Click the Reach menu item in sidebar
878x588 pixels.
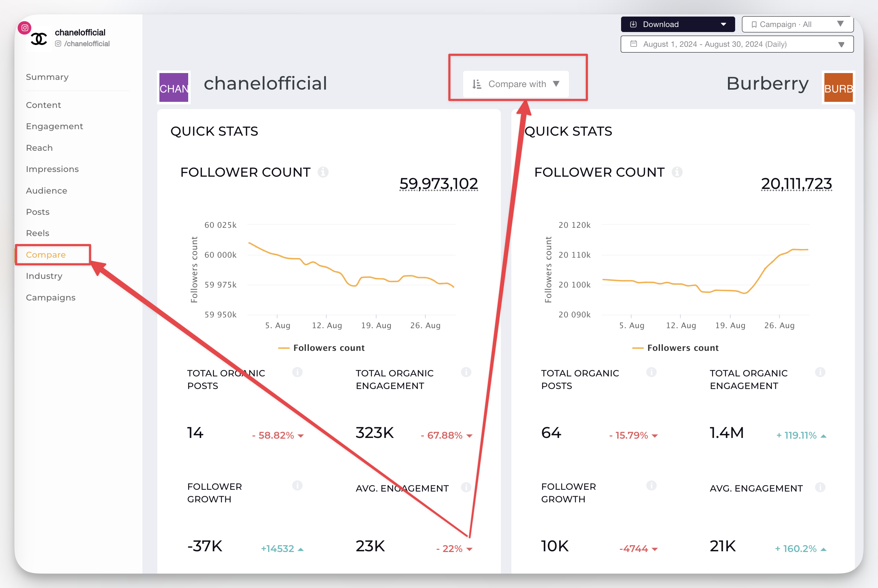click(x=39, y=147)
